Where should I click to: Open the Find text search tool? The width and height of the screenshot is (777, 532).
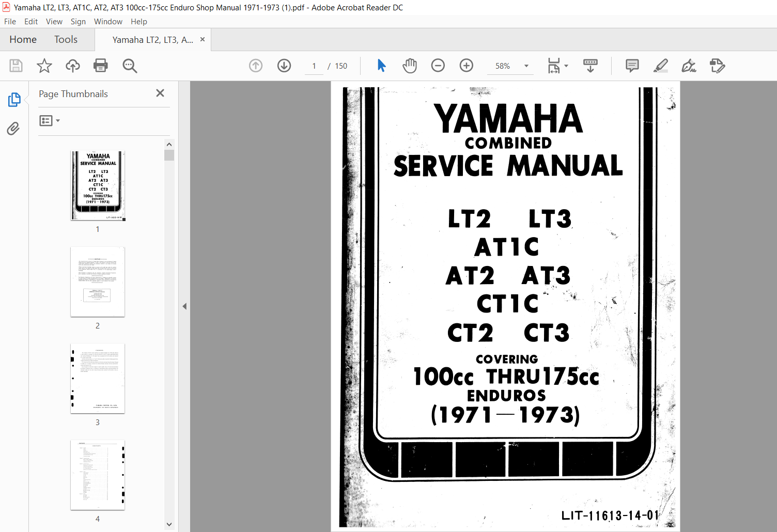130,66
